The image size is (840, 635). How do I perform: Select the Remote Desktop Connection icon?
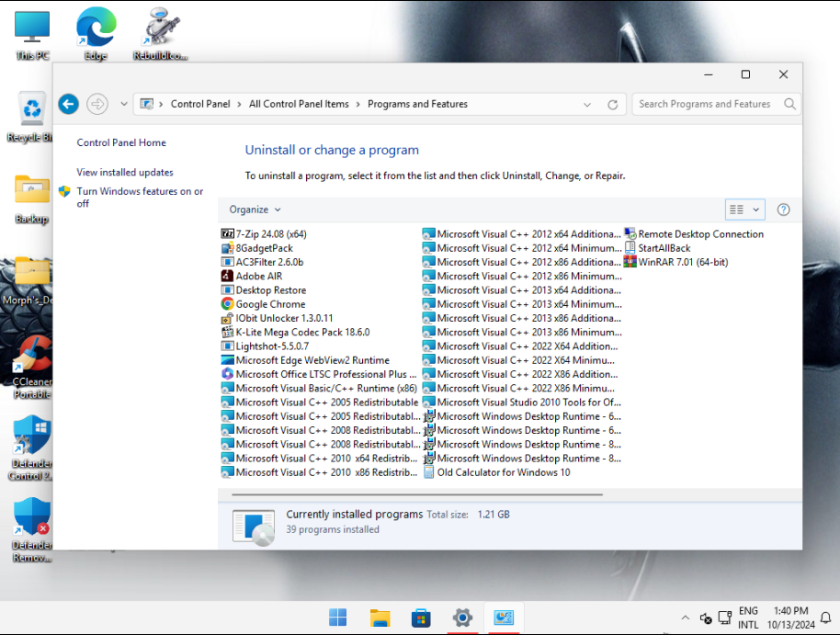(630, 234)
